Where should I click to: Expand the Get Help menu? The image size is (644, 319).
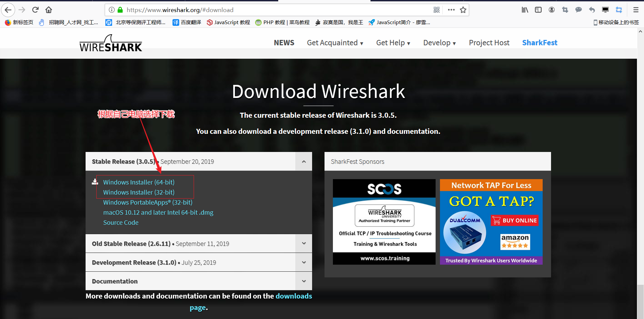point(393,43)
